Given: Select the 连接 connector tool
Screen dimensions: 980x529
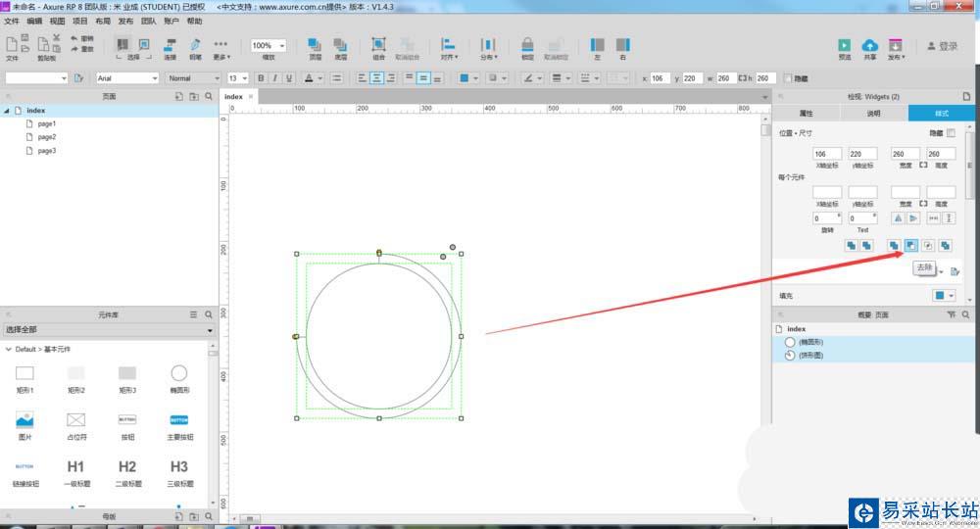Looking at the screenshot, I should (170, 48).
